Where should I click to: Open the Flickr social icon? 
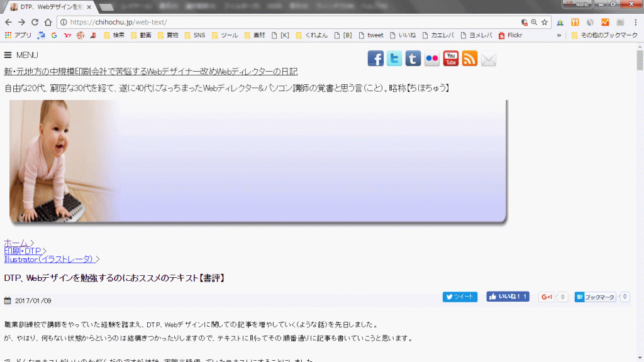(432, 59)
